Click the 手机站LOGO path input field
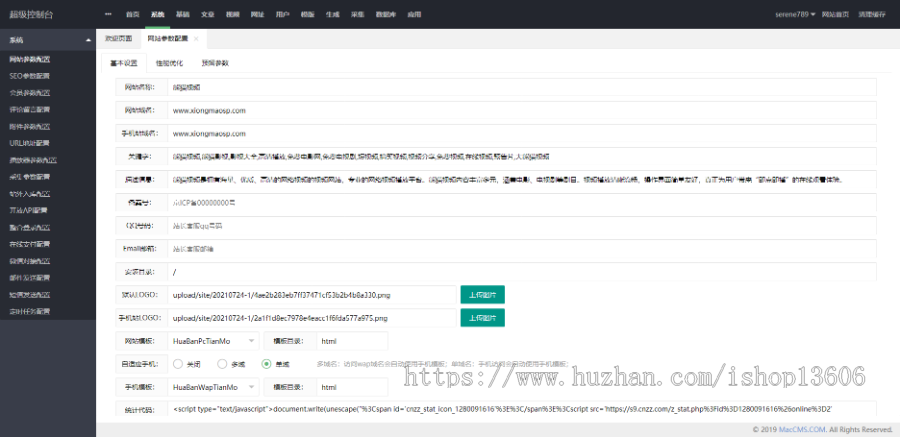The height and width of the screenshot is (437, 900). tap(312, 318)
